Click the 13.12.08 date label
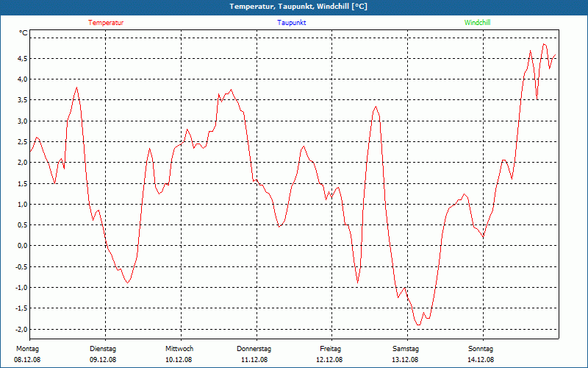This screenshot has height=368, width=588. [x=406, y=360]
